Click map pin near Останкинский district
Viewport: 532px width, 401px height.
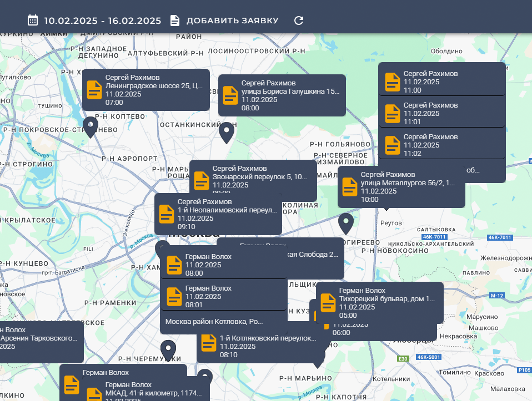pos(226,132)
